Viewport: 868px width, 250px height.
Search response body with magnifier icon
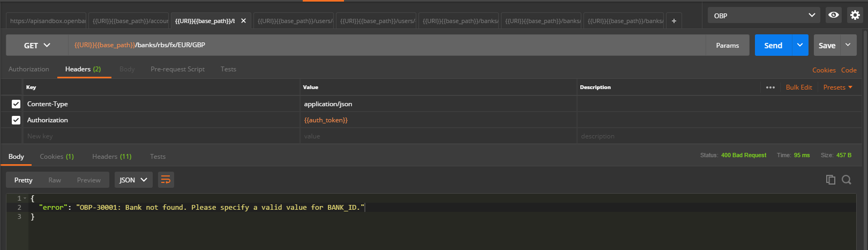click(847, 180)
